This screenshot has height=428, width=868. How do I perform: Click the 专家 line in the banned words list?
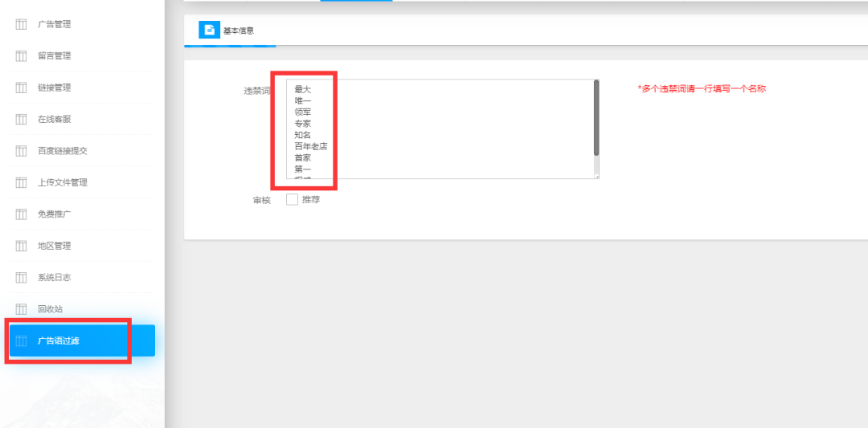click(303, 124)
